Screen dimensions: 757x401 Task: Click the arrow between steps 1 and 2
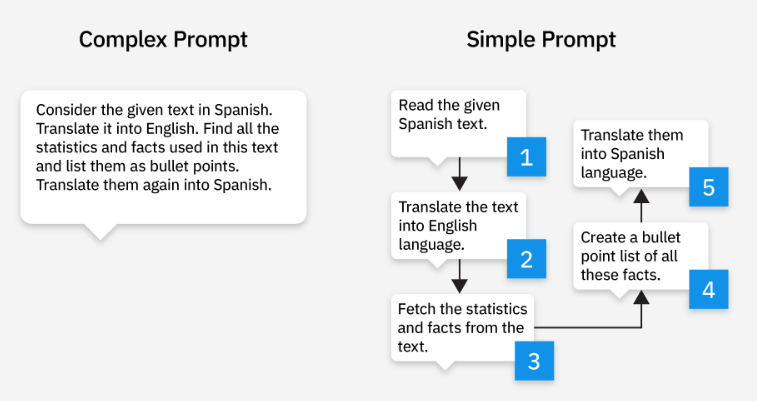coord(459,174)
